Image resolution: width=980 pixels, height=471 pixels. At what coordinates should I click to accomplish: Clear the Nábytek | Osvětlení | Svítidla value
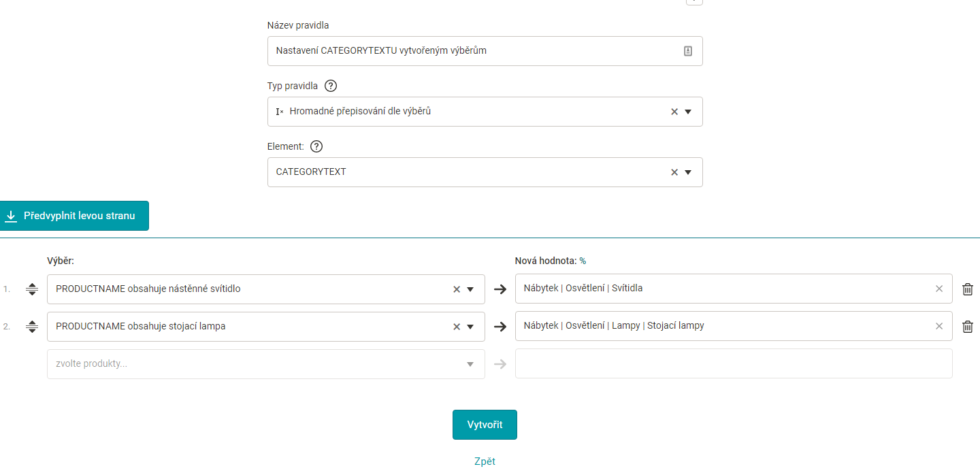pos(939,289)
